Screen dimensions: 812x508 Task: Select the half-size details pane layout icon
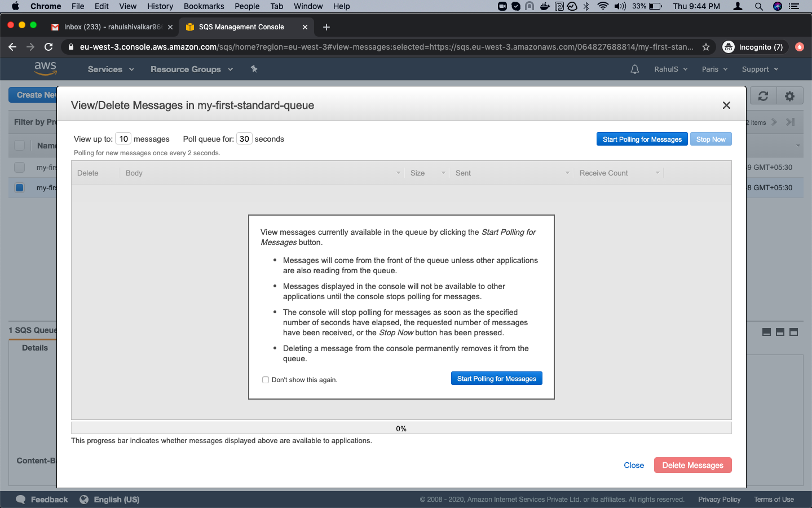tap(780, 332)
